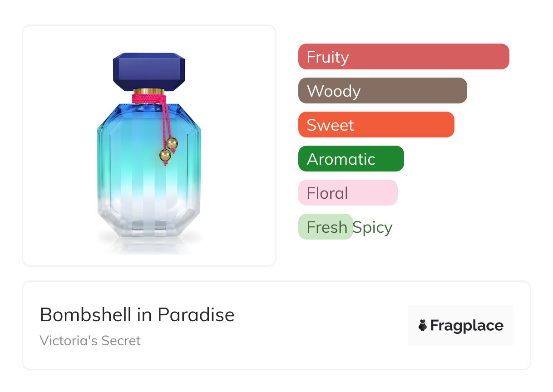Click the gold collar beneath the cap
Image resolution: width=553 pixels, height=392 pixels.
[149, 91]
